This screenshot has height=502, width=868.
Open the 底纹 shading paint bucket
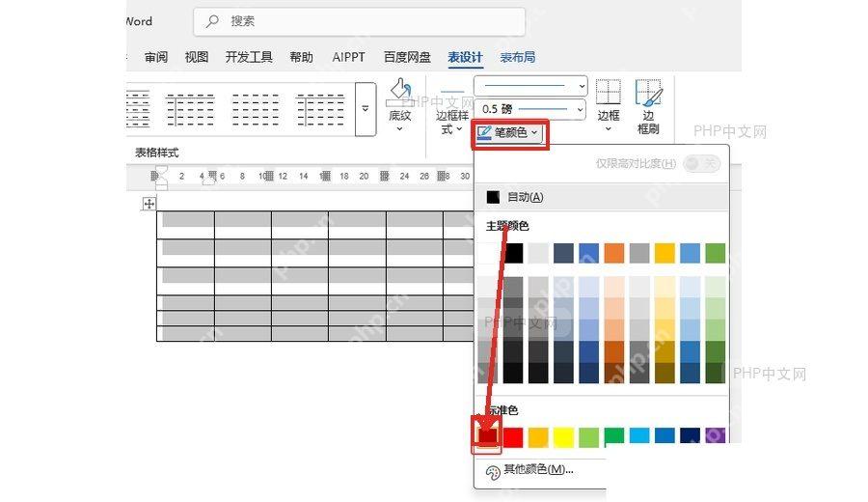(399, 92)
